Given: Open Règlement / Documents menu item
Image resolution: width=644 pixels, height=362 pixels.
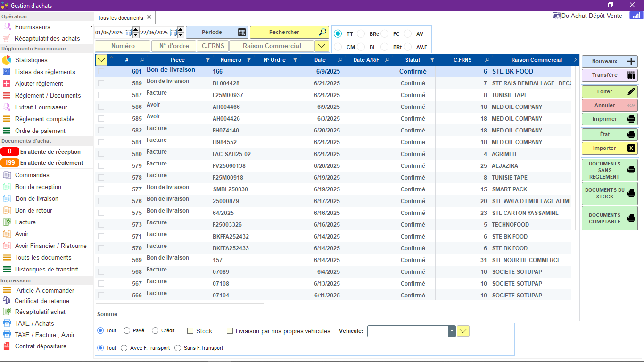Looking at the screenshot, I should (48, 95).
